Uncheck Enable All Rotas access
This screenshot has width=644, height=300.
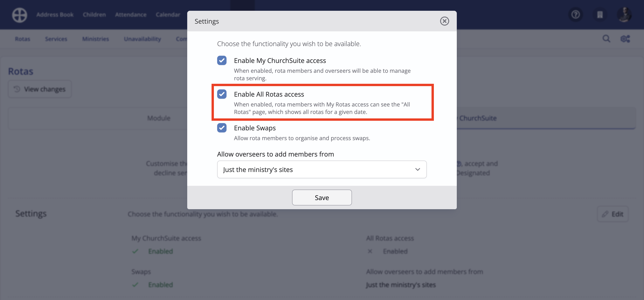pyautogui.click(x=222, y=94)
